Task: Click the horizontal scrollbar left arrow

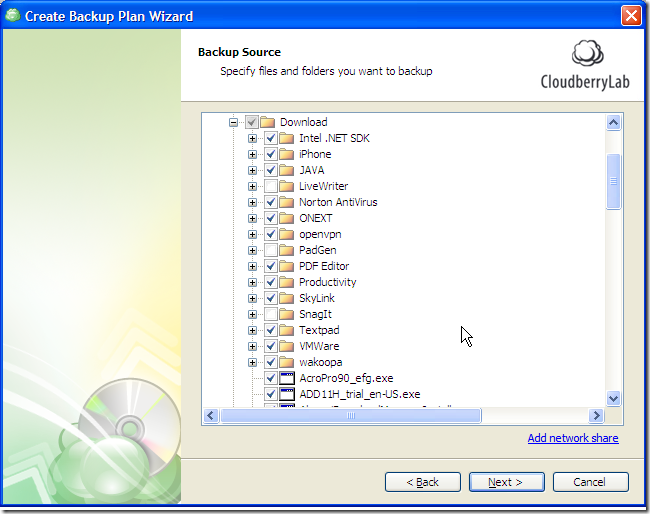Action: (211, 415)
